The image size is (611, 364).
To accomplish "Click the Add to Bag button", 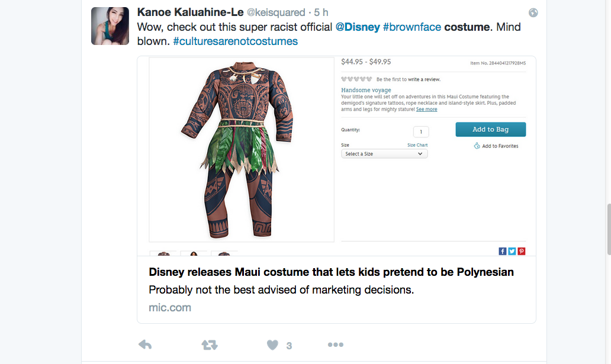I will point(490,130).
